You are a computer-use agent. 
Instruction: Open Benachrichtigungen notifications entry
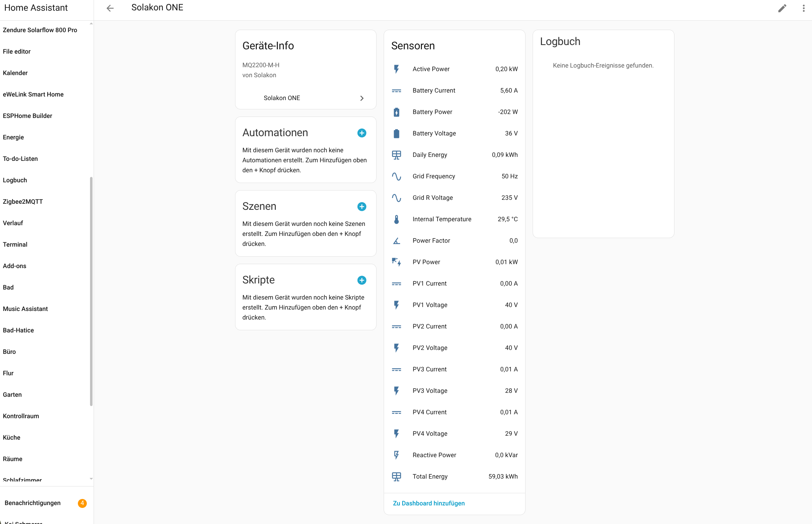[x=46, y=503]
